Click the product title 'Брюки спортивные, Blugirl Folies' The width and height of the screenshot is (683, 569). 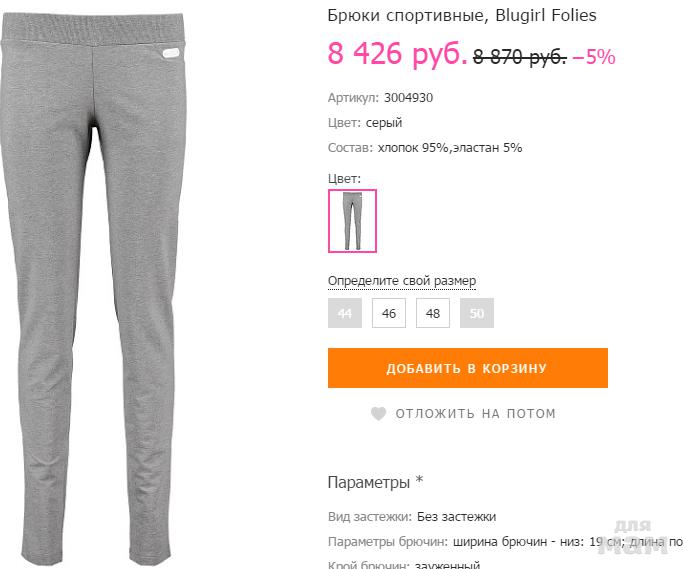(462, 16)
